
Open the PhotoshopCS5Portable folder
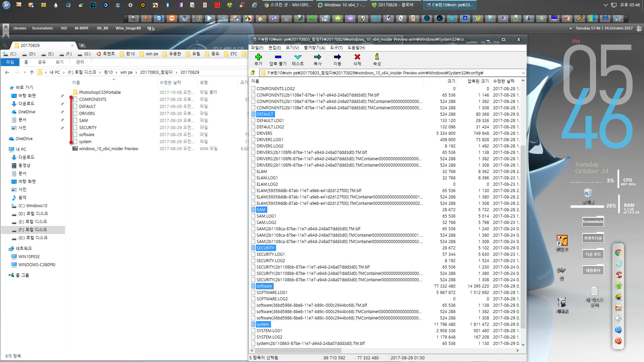(100, 92)
